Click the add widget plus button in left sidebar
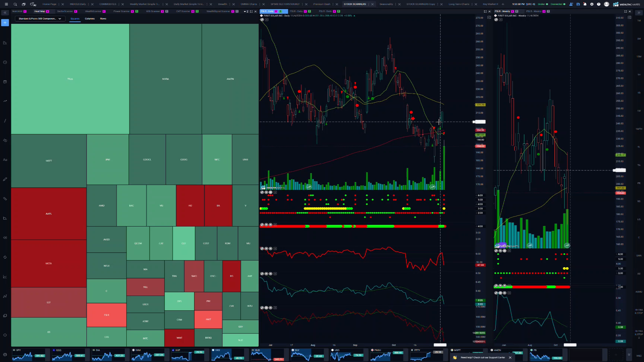 tap(5, 23)
